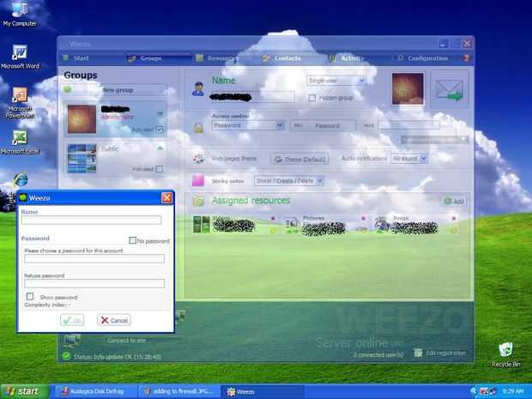
Task: Click the Assigned resources header icon
Action: 199,201
